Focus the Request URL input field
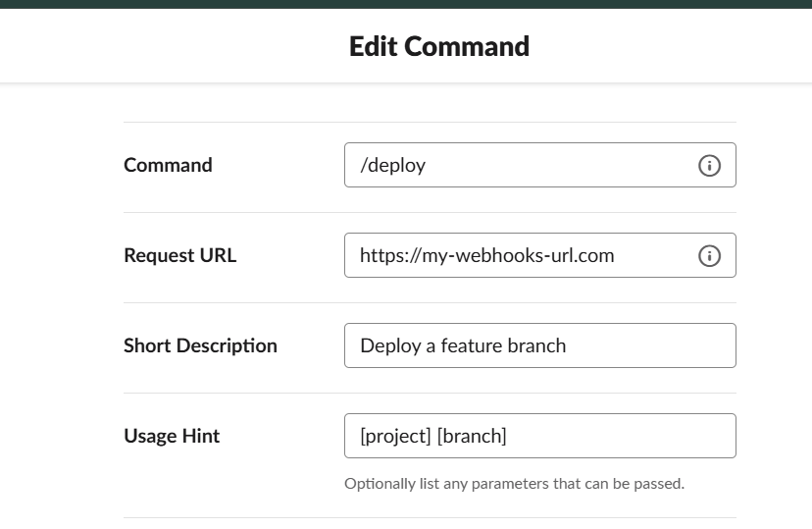The width and height of the screenshot is (812, 529). (539, 255)
